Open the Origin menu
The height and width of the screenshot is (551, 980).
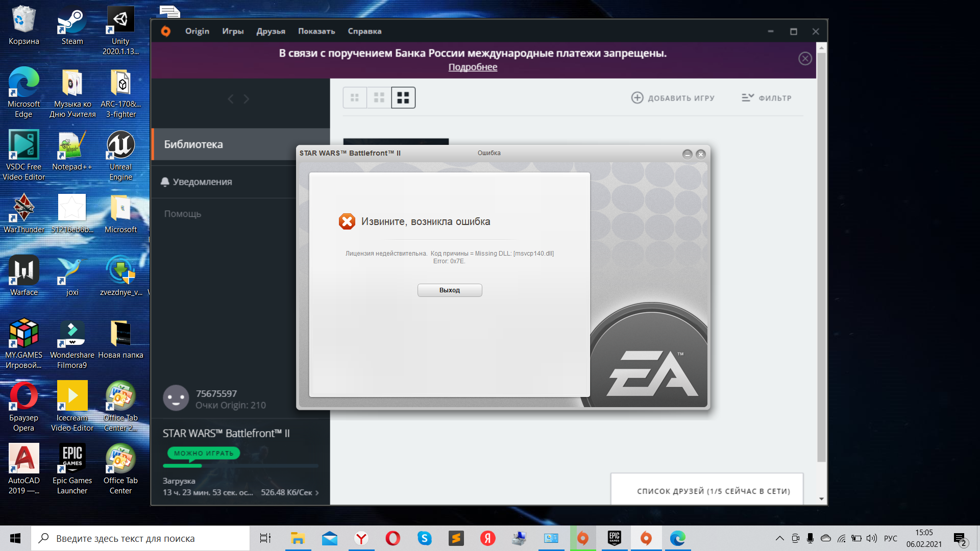(197, 31)
